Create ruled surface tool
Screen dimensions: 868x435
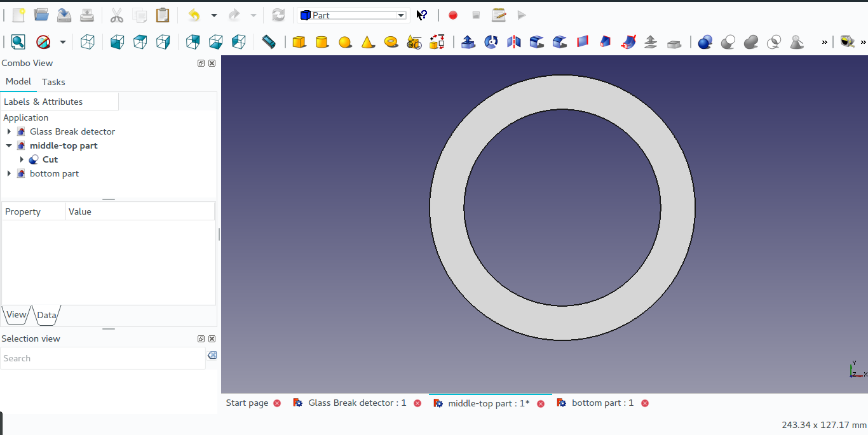[583, 42]
